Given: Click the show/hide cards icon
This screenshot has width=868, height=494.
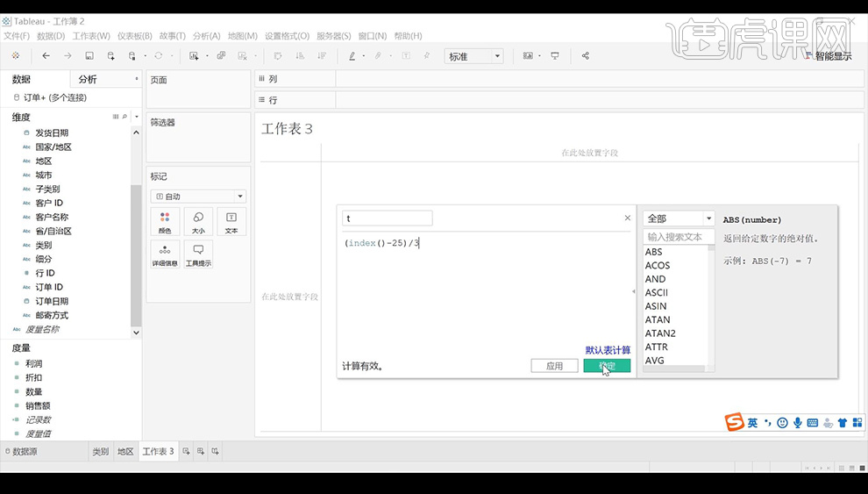Looking at the screenshot, I should 528,56.
